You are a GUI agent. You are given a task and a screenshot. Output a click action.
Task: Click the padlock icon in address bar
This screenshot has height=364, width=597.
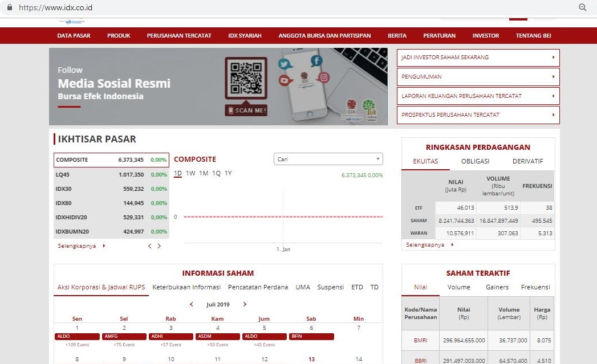click(x=10, y=7)
